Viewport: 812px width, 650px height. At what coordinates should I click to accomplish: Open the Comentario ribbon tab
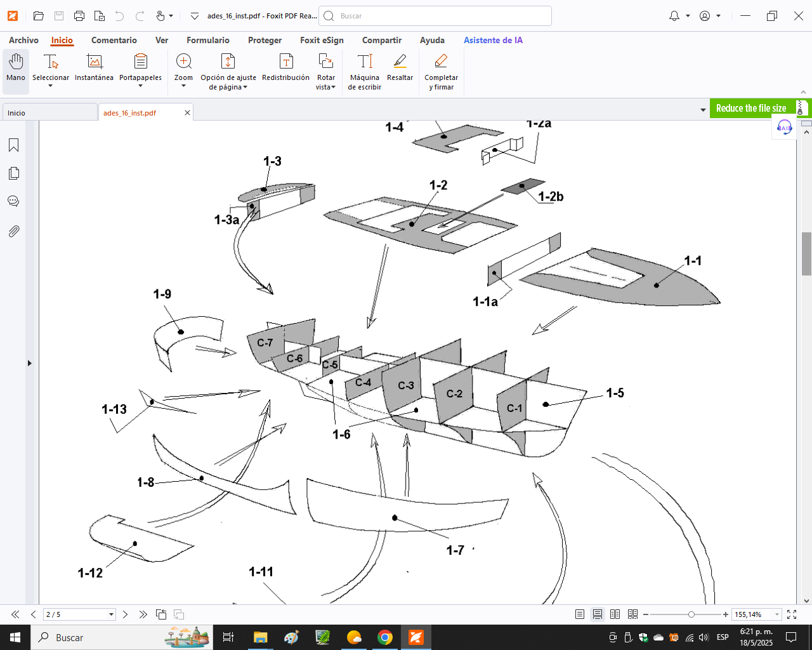114,40
